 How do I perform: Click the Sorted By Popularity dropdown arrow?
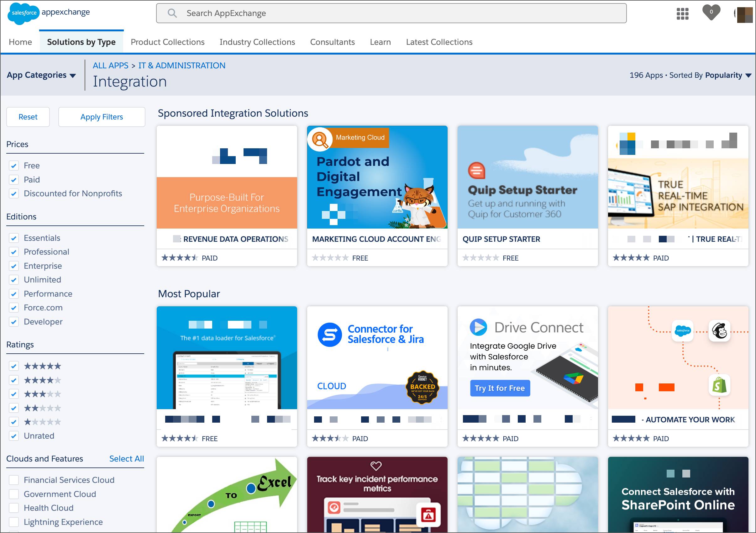click(x=748, y=75)
